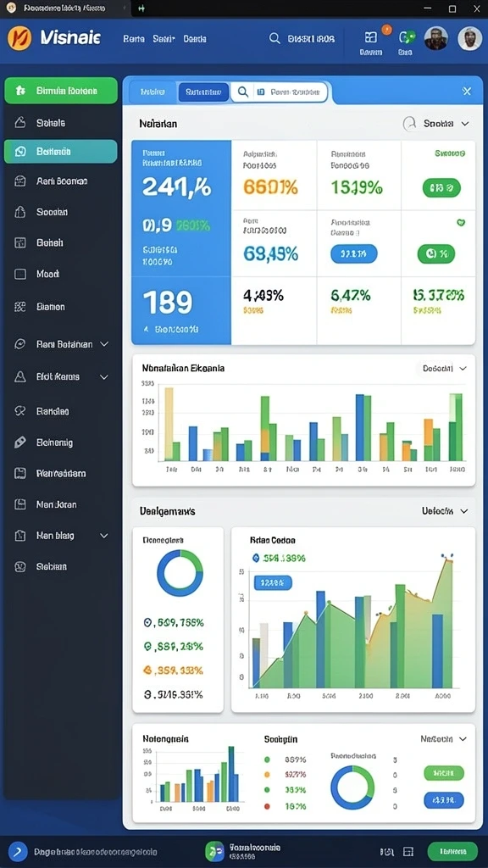The height and width of the screenshot is (868, 488).
Task: Click the round blue arrow icon in bottom bar
Action: (x=18, y=851)
